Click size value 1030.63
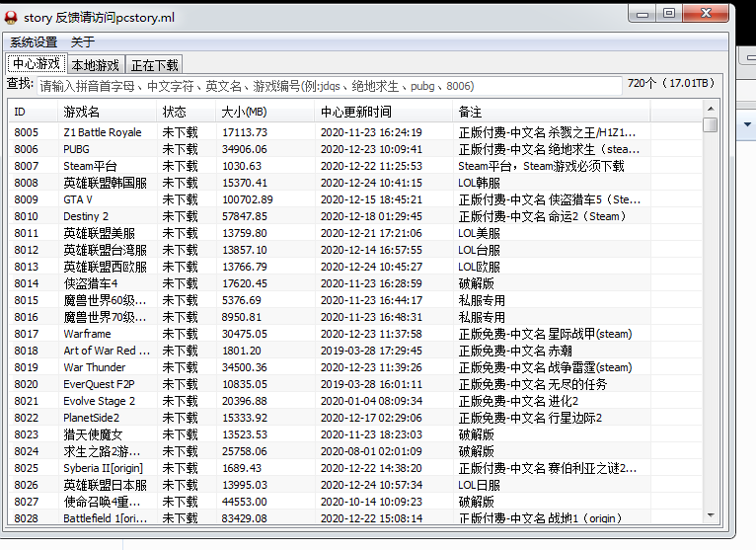Image resolution: width=756 pixels, height=550 pixels. (x=242, y=166)
